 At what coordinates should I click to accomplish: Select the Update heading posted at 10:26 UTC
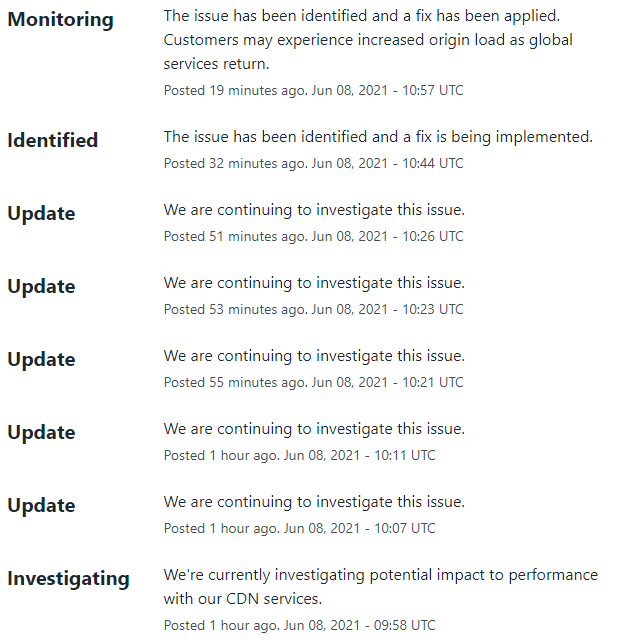pos(41,214)
